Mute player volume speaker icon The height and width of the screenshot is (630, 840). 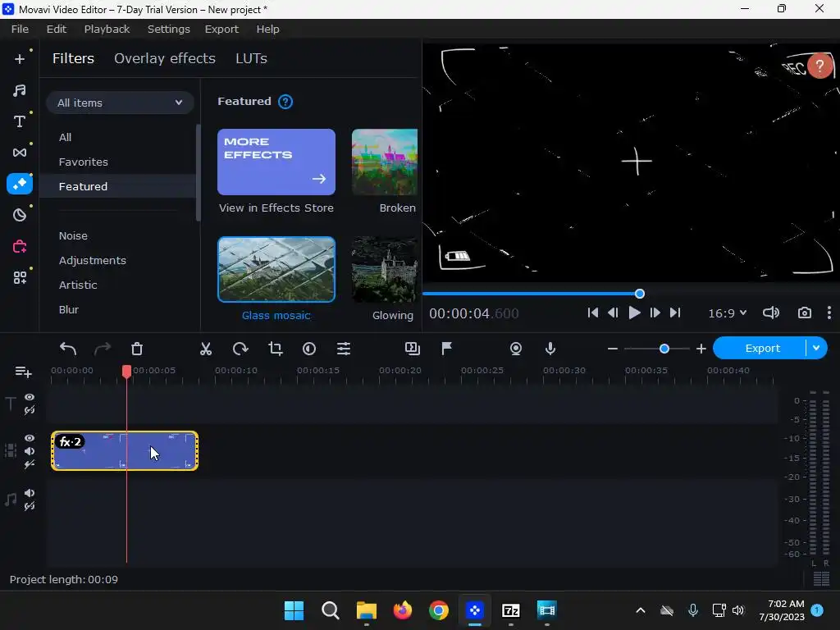pos(771,313)
